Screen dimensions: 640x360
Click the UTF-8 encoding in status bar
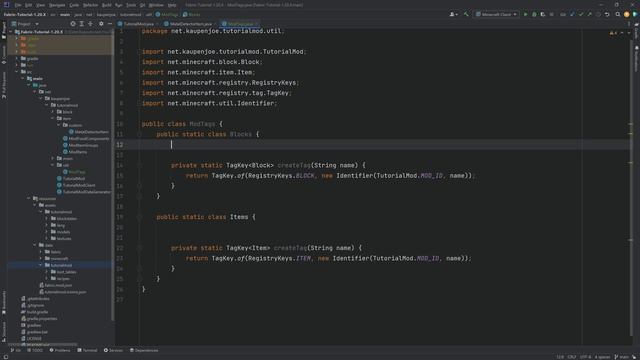[585, 357]
